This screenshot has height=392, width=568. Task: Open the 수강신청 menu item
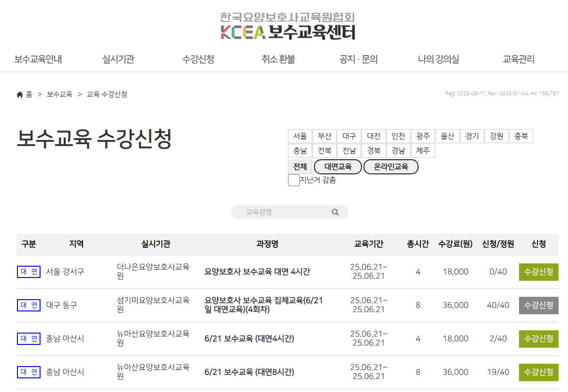[198, 59]
